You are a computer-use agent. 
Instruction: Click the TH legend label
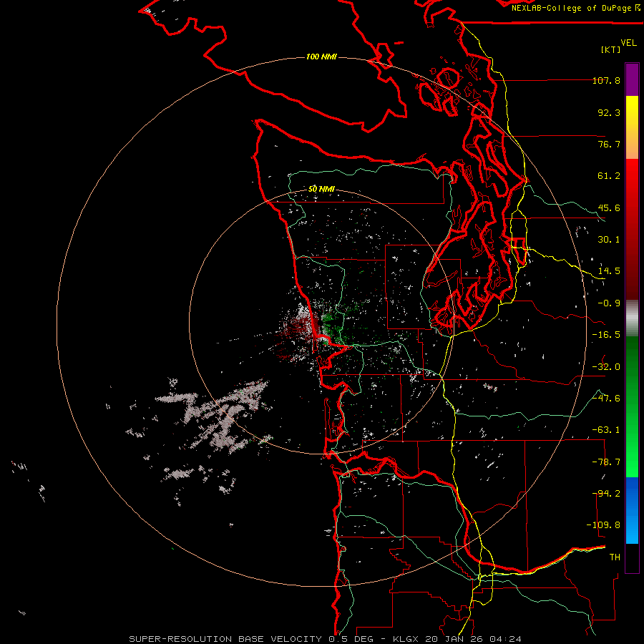[x=615, y=557]
